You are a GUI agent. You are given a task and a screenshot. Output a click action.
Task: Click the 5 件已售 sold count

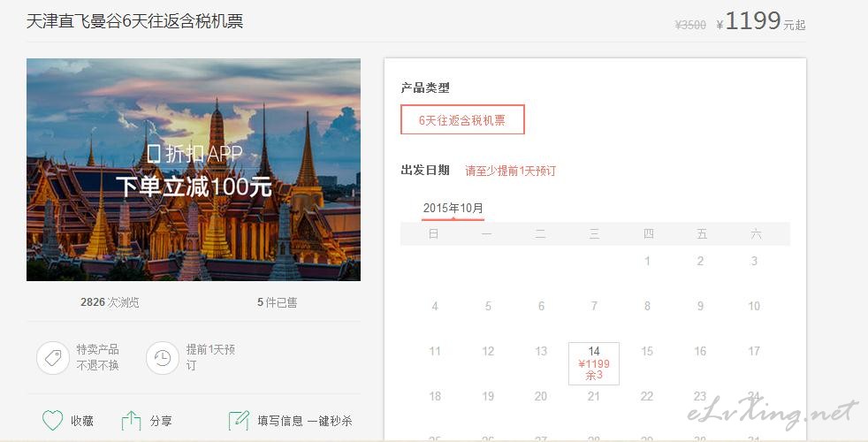(278, 302)
